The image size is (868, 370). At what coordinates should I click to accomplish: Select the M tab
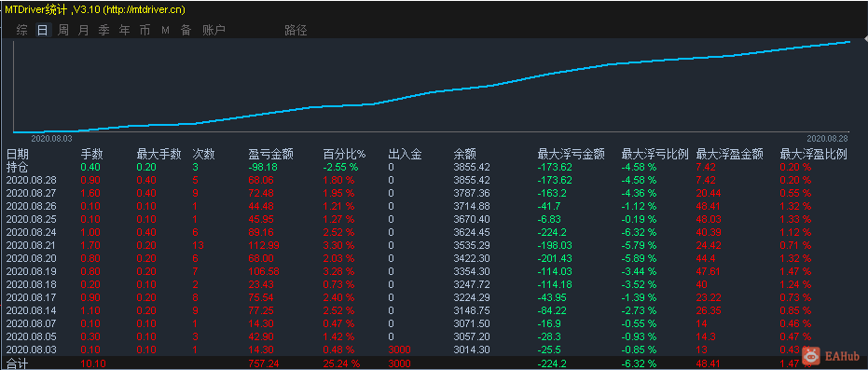point(165,31)
